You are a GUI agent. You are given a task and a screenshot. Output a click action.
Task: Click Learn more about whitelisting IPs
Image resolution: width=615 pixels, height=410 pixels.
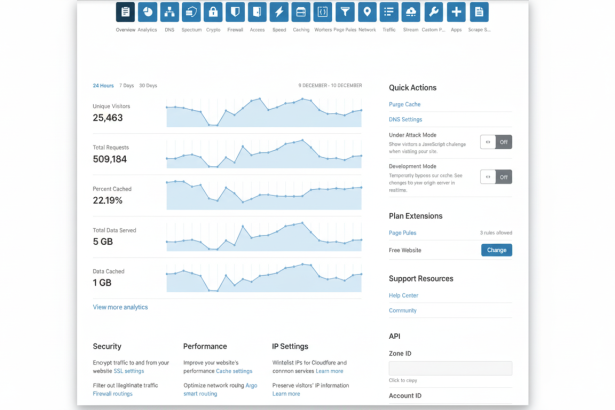tap(329, 371)
